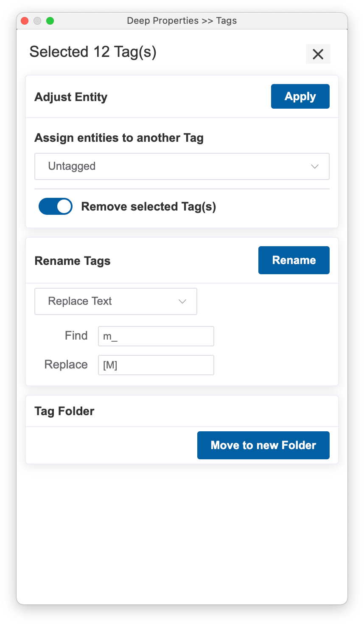364x624 pixels.
Task: Click the green zoom traffic light
Action: tap(50, 20)
